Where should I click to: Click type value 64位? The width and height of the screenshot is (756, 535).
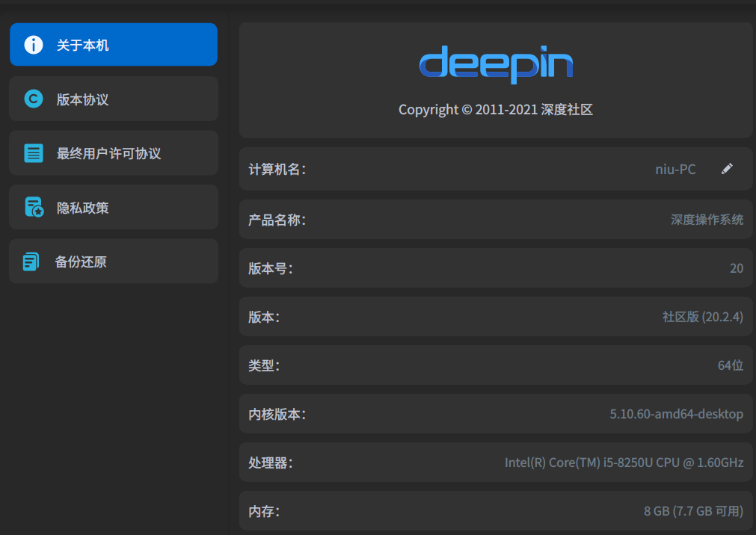click(731, 365)
